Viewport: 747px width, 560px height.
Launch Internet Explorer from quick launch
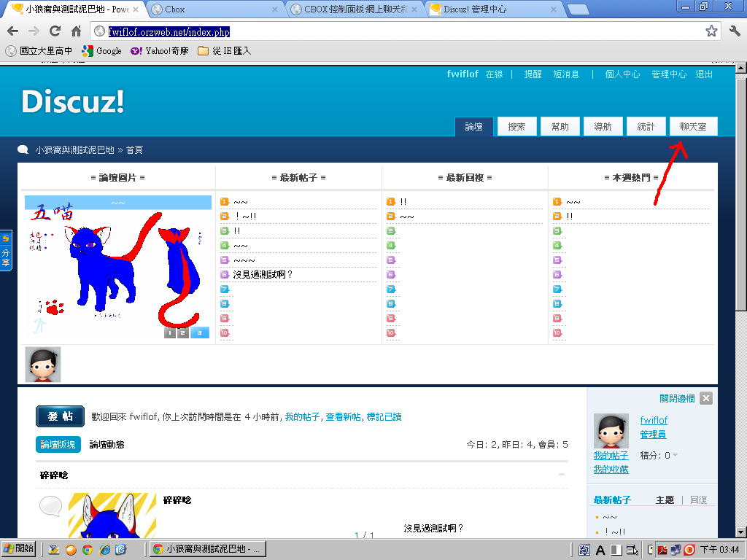click(104, 550)
